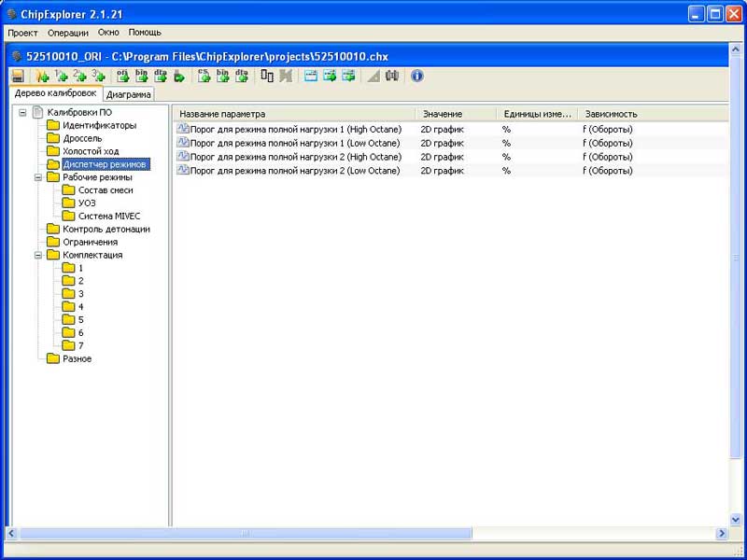Click the toolbar icon numbered 3
Viewport: 747px width, 560px height.
(98, 76)
